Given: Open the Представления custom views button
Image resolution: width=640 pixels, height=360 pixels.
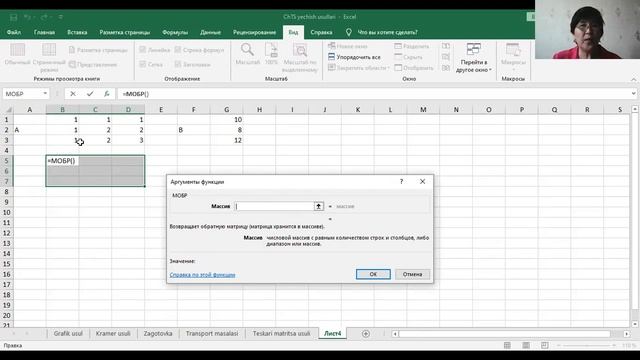Looking at the screenshot, I should [93, 64].
